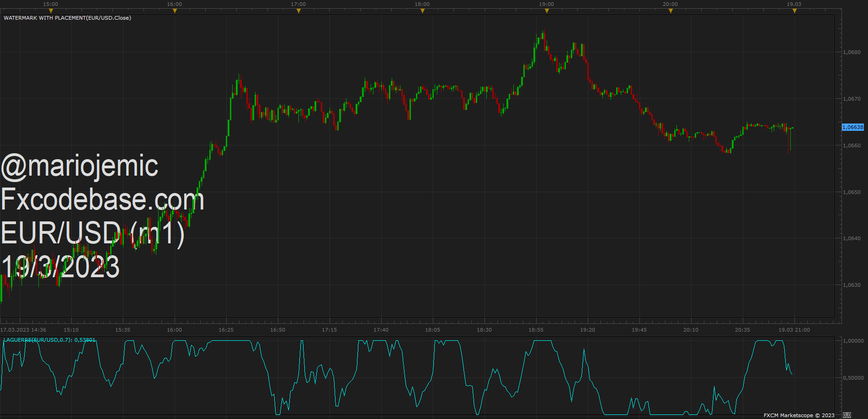
Task: Click the yellow marker under 16:00
Action: pos(175,11)
